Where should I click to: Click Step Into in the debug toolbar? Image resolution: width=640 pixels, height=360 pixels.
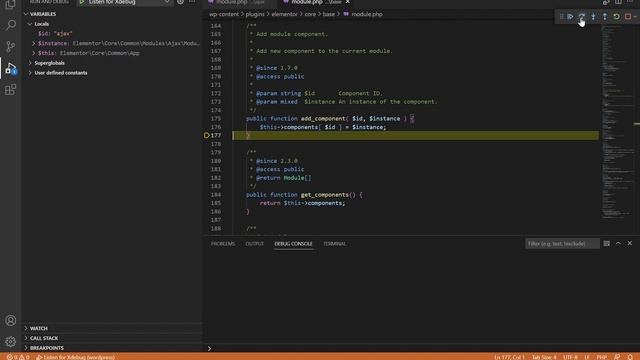[593, 17]
